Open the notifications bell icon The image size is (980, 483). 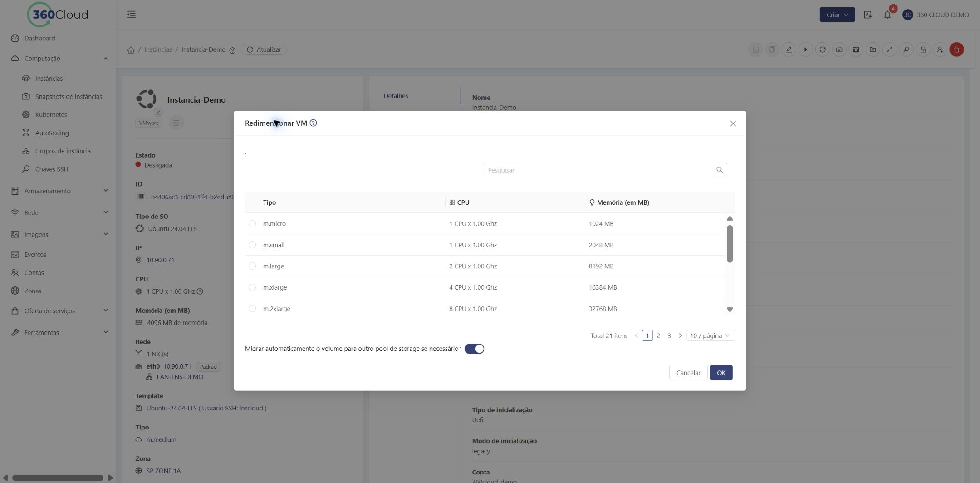887,15
